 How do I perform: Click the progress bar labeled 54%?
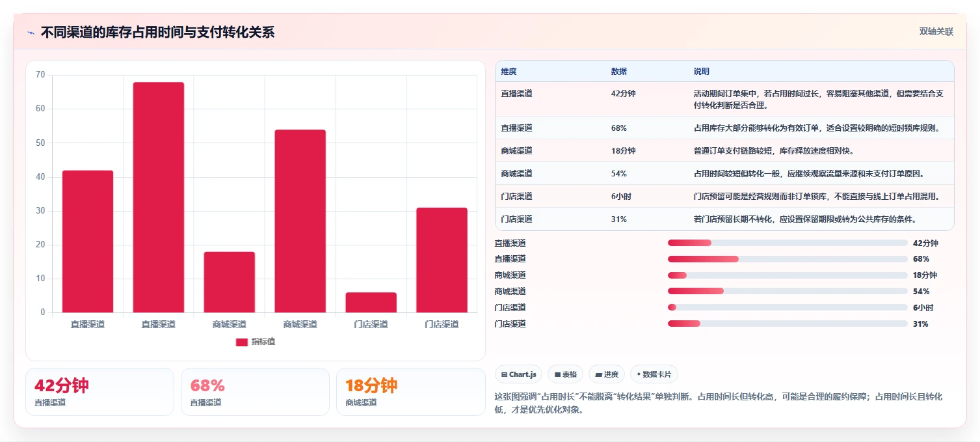point(788,291)
